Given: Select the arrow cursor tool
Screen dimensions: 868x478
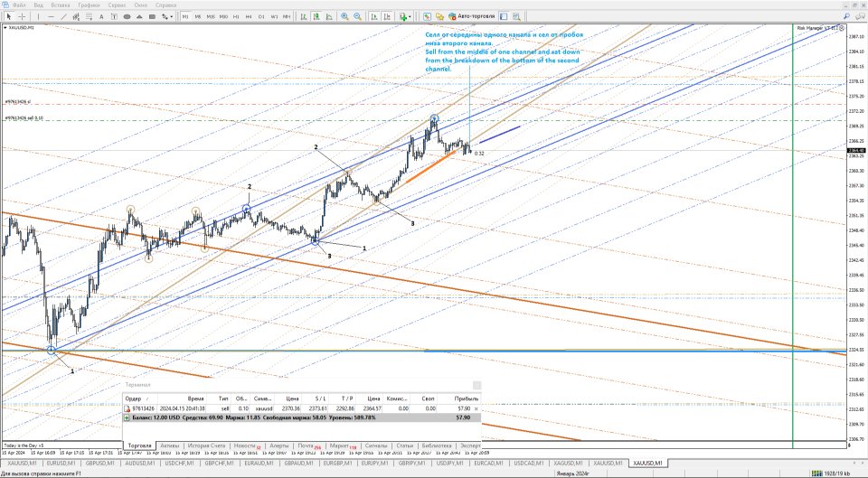Looking at the screenshot, I should (9, 16).
